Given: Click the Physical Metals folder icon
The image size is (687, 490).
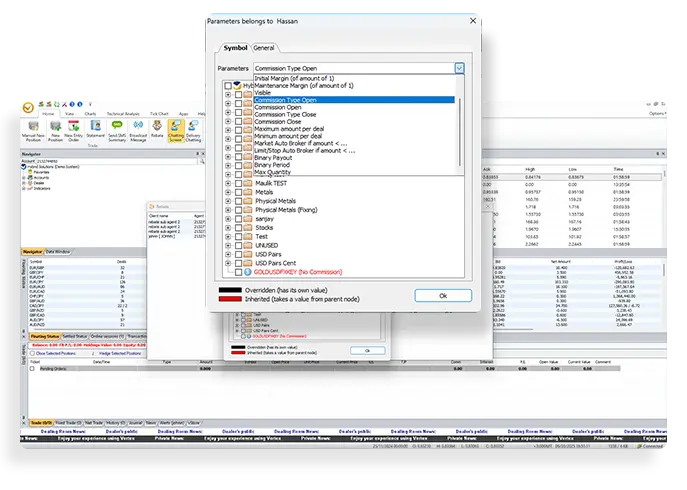Looking at the screenshot, I should coord(248,201).
